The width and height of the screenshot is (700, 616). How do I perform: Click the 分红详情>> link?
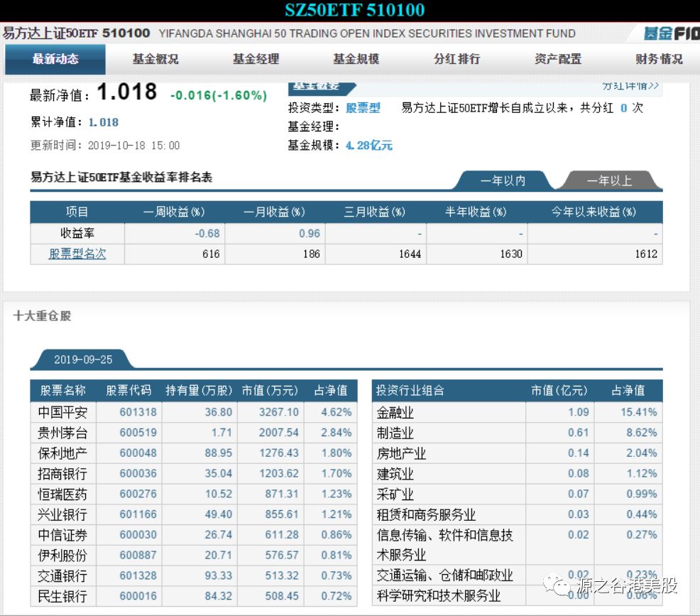[630, 85]
